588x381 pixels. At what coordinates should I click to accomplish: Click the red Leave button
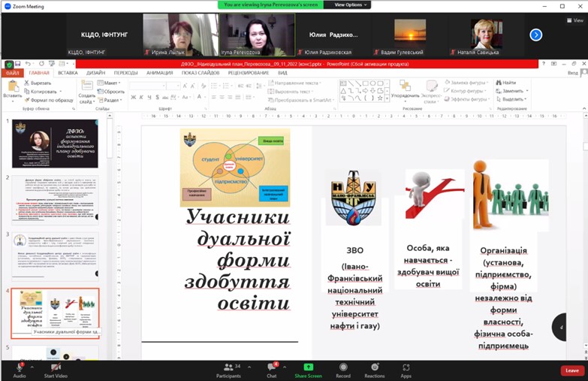pyautogui.click(x=571, y=370)
